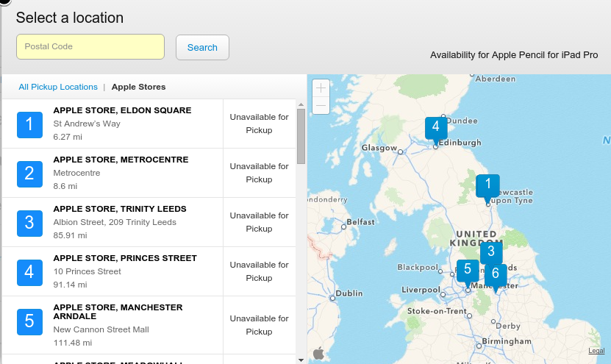Screen dimensions: 611x364
Task: Select map pin number 6 on the map
Action: pyautogui.click(x=496, y=274)
